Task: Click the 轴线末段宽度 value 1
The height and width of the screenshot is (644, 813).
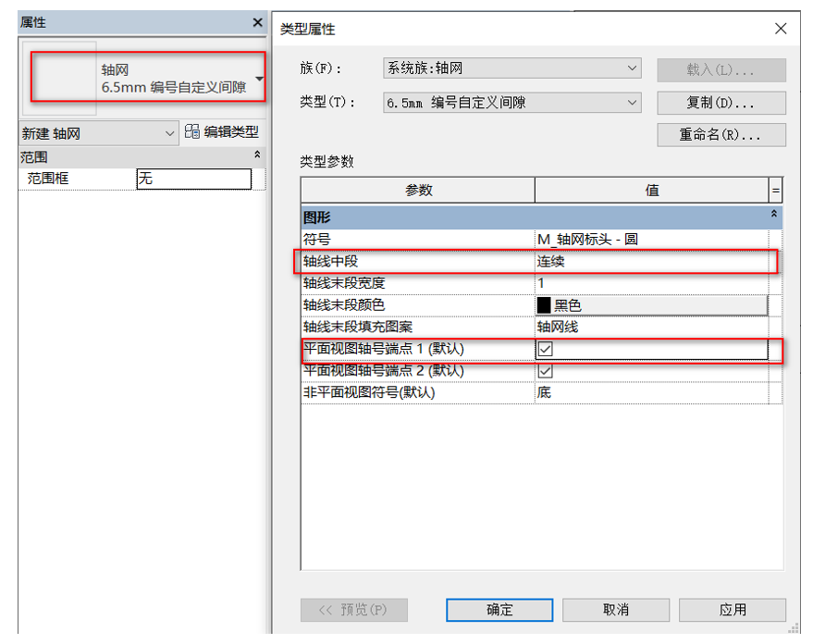Action: tap(651, 283)
